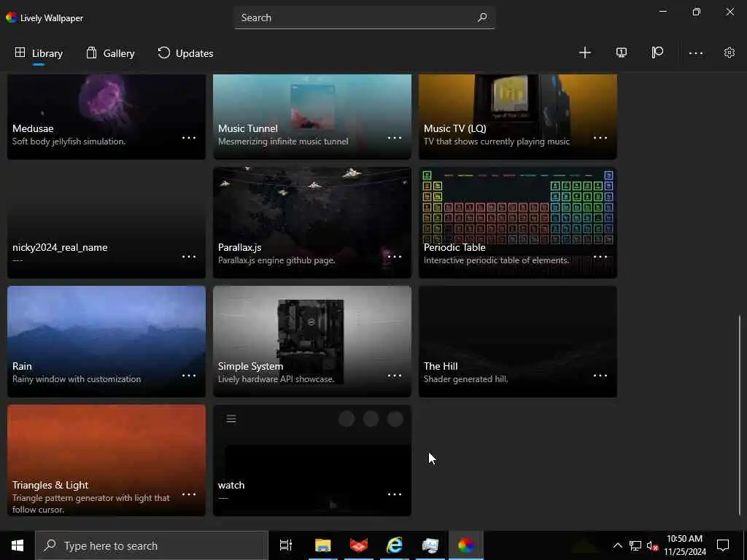Open the taskbar clock showing 10:50 AM
This screenshot has height=560, width=747.
(684, 545)
